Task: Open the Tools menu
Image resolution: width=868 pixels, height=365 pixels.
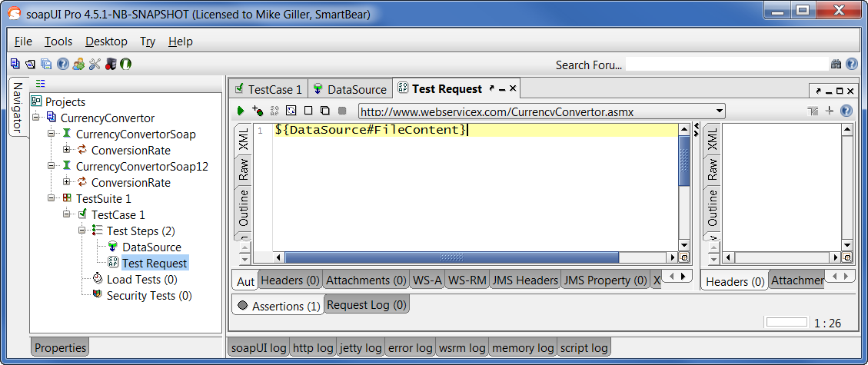Action: [58, 41]
